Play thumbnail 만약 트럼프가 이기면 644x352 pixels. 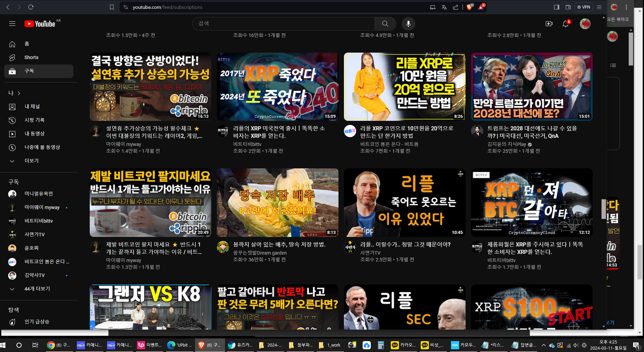point(532,87)
